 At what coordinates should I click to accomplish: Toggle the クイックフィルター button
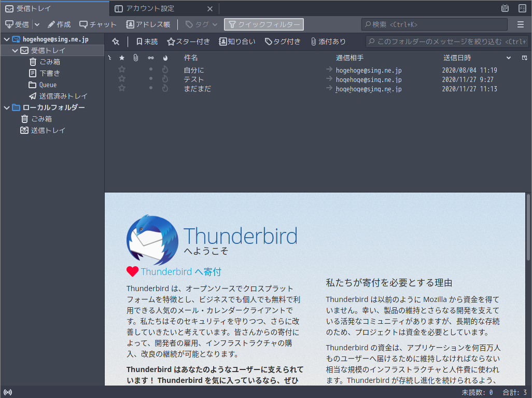click(x=263, y=24)
